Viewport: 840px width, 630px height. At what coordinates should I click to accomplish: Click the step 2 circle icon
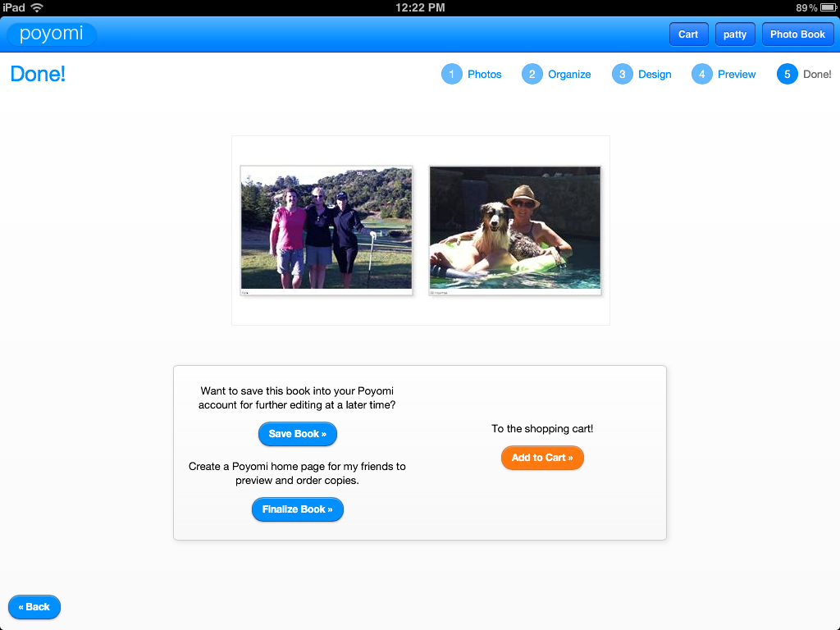532,75
